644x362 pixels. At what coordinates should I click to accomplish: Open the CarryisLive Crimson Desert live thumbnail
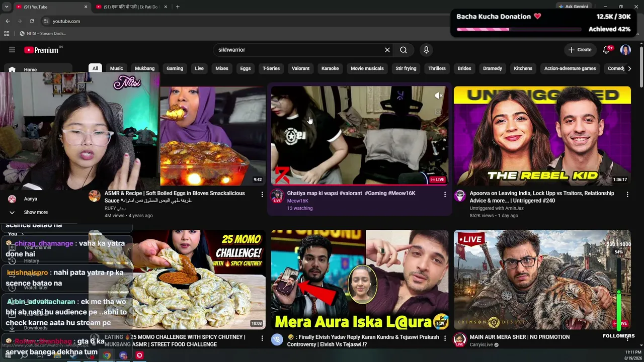point(542,280)
